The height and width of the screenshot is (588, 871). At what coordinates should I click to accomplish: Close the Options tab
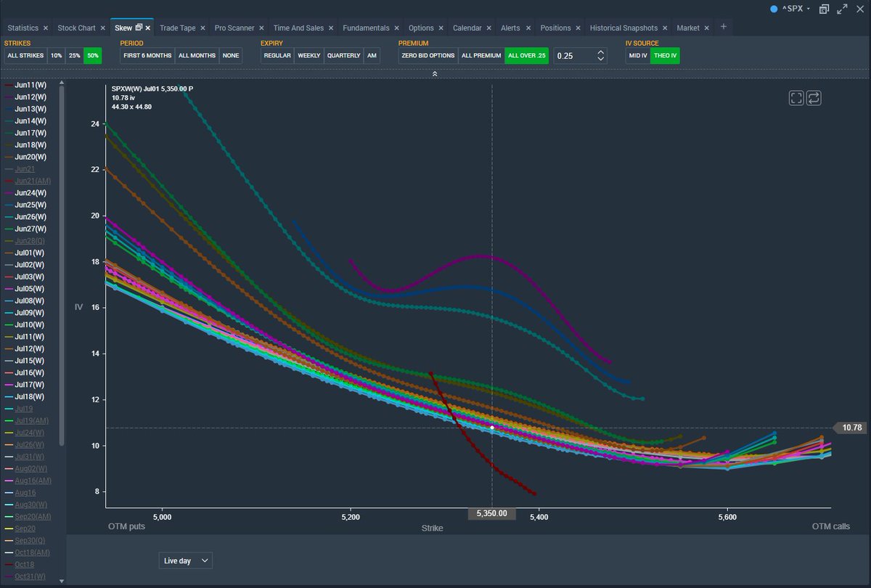click(441, 28)
